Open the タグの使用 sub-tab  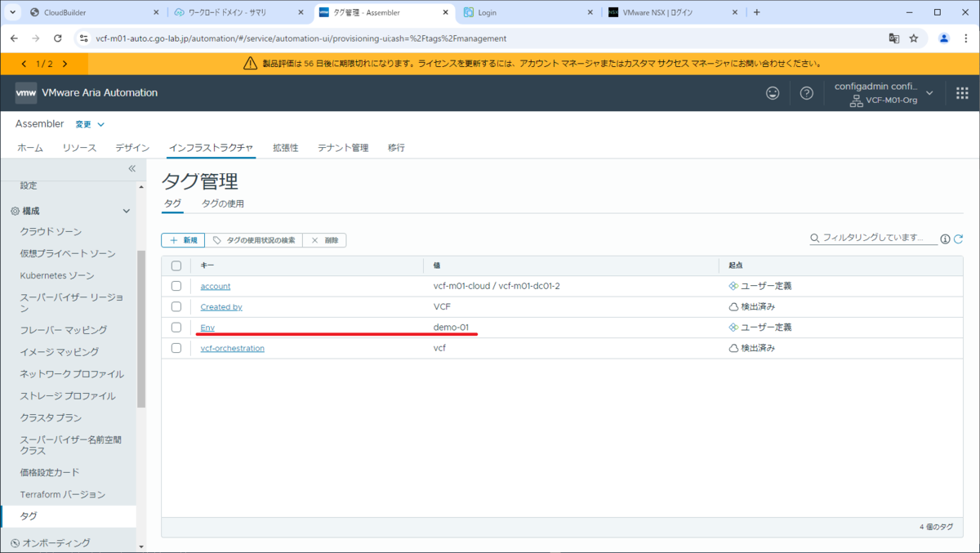223,203
